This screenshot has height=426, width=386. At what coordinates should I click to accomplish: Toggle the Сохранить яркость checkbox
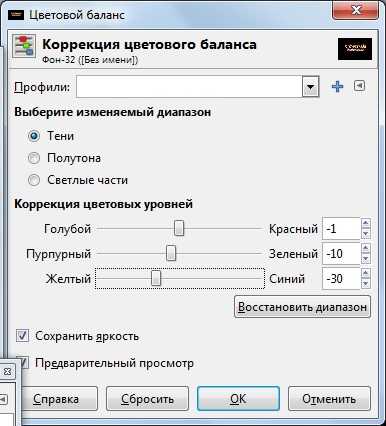pyautogui.click(x=22, y=336)
